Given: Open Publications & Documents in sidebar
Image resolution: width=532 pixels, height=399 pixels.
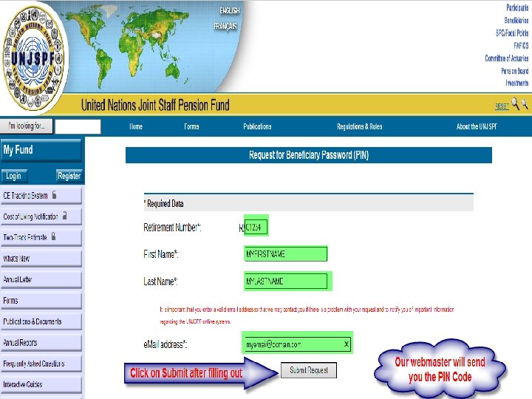Looking at the screenshot, I should click(x=41, y=321).
